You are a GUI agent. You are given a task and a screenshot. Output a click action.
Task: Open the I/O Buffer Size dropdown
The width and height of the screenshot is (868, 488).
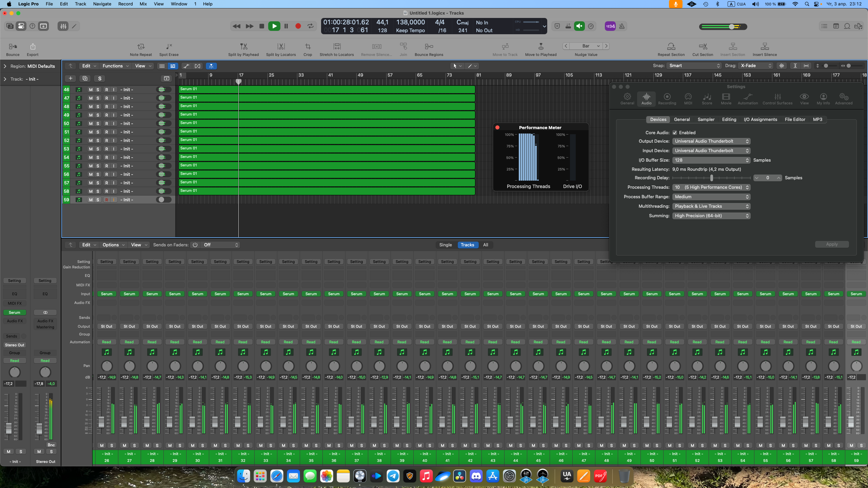click(711, 160)
